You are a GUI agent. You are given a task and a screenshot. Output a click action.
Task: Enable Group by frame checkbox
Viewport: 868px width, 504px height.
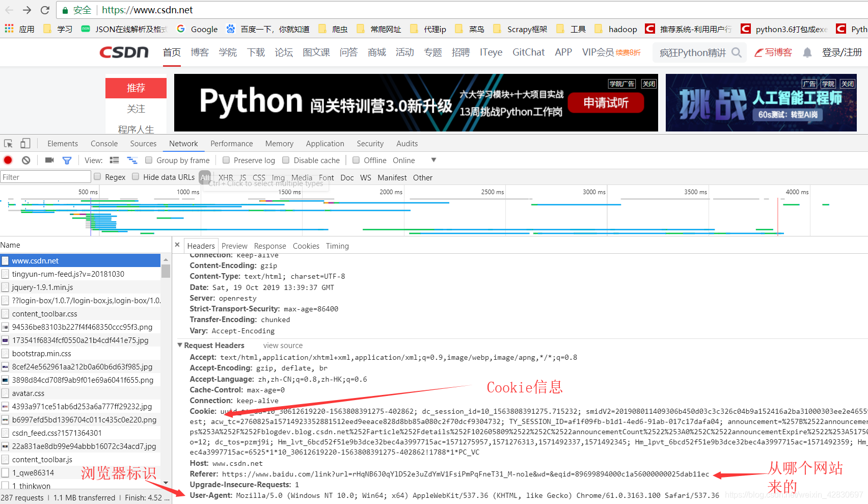pyautogui.click(x=149, y=160)
